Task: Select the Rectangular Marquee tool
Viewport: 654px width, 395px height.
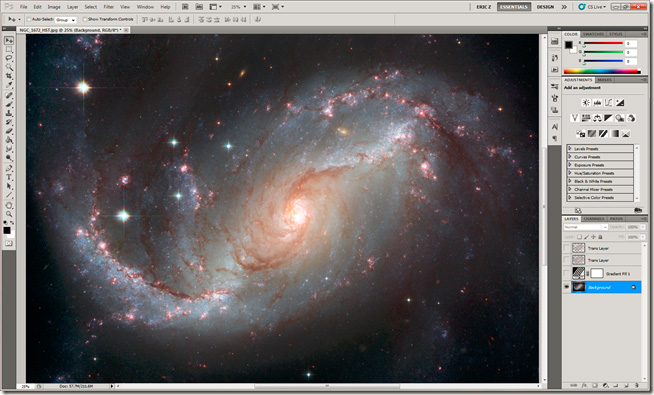Action: (9, 49)
